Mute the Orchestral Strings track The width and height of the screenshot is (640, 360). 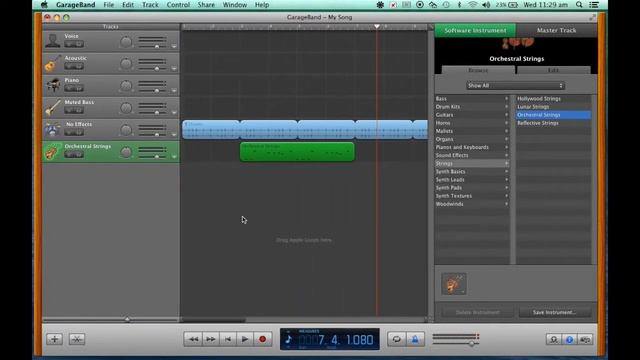[70, 154]
